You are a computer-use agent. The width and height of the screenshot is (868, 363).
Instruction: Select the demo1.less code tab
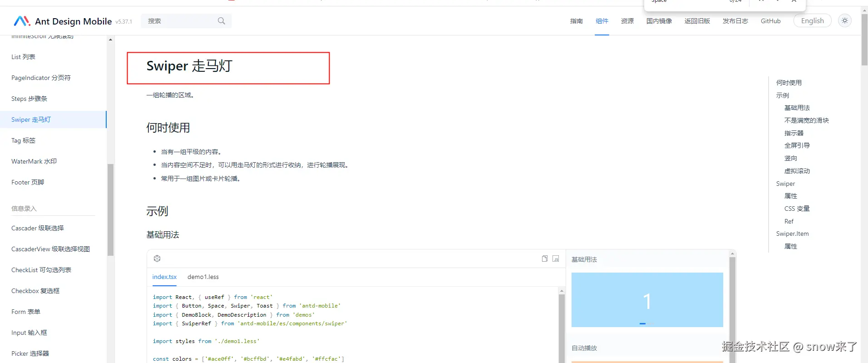[203, 277]
